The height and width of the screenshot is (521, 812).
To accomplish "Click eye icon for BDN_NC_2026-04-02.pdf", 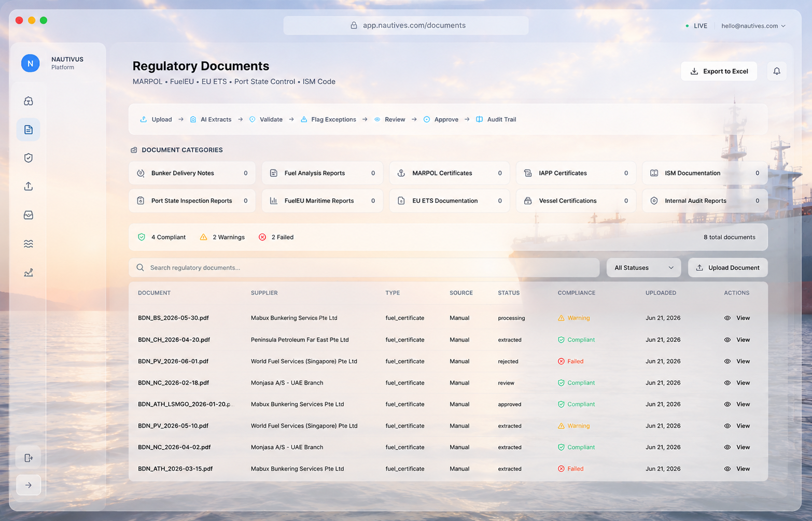I will click(x=727, y=447).
